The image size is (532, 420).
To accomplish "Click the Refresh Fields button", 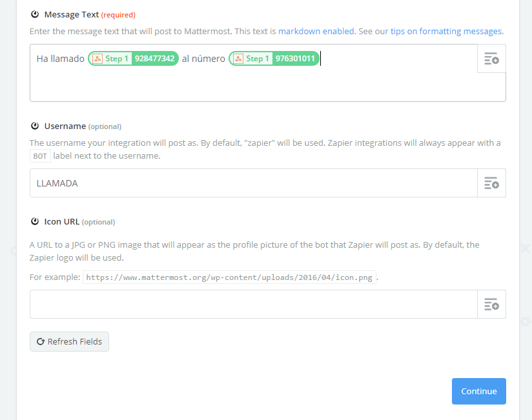I will click(69, 341).
